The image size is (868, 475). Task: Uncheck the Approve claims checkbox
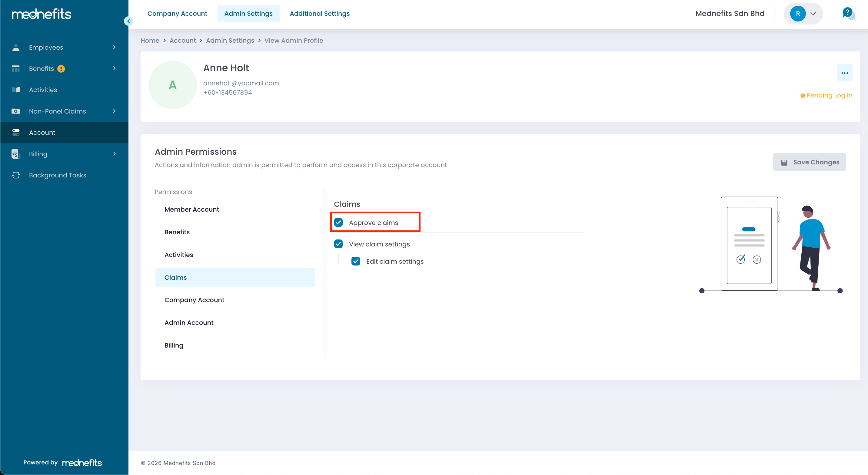(338, 223)
